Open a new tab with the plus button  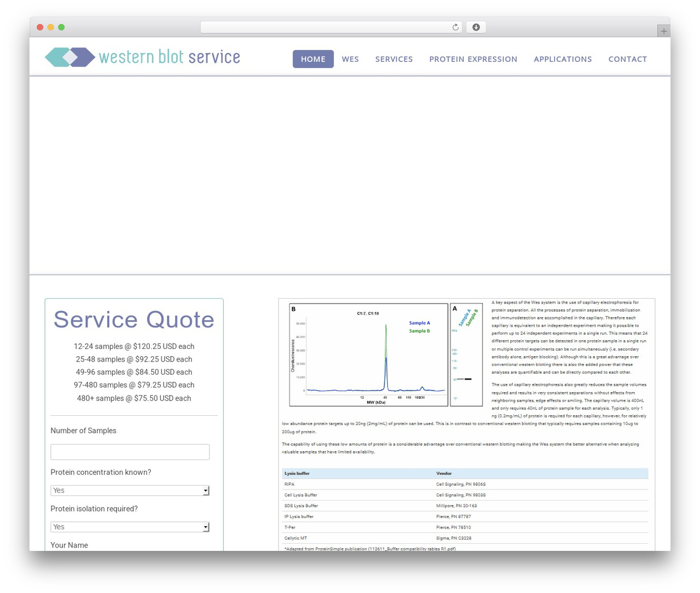(663, 31)
